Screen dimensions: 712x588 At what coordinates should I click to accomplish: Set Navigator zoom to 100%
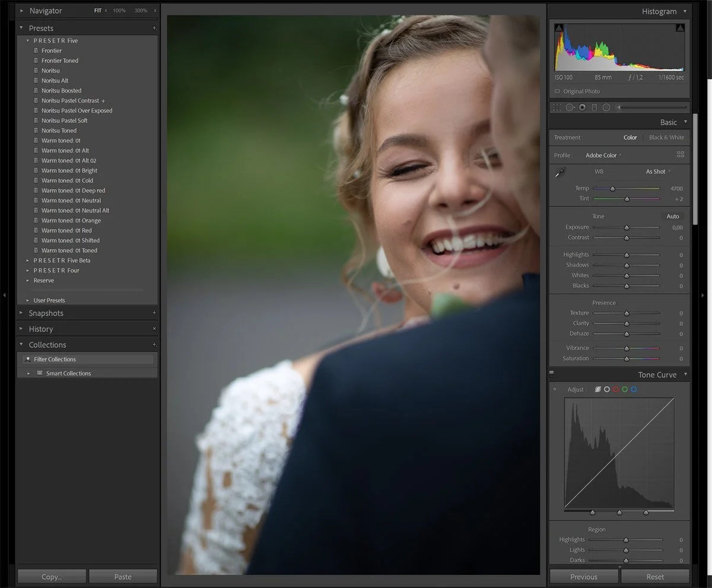(x=119, y=11)
